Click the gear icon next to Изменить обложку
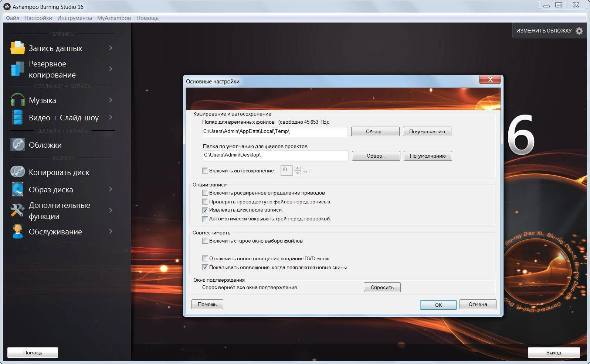This screenshot has height=364, width=590. (579, 31)
